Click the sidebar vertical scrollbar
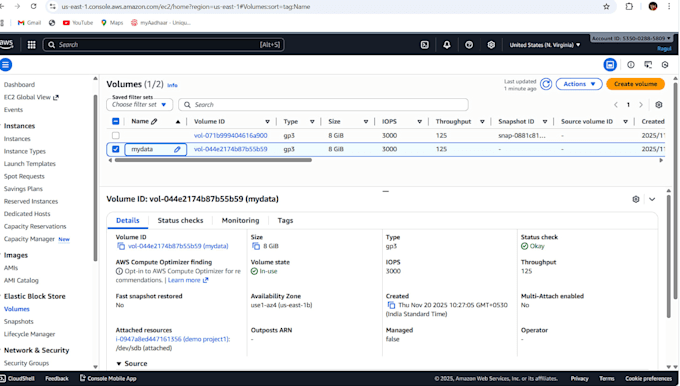Screen dimensions: 680x386 [x=95, y=178]
